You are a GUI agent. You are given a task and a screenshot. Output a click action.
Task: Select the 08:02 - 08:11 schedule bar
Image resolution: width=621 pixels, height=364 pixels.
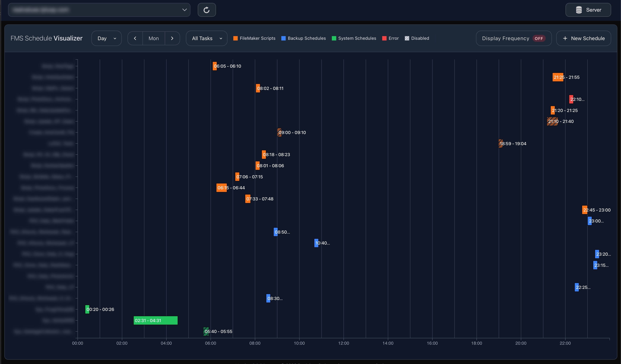(x=258, y=88)
